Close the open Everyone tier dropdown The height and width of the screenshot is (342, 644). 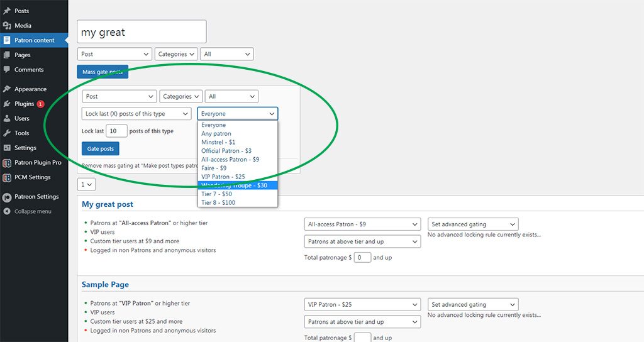237,114
